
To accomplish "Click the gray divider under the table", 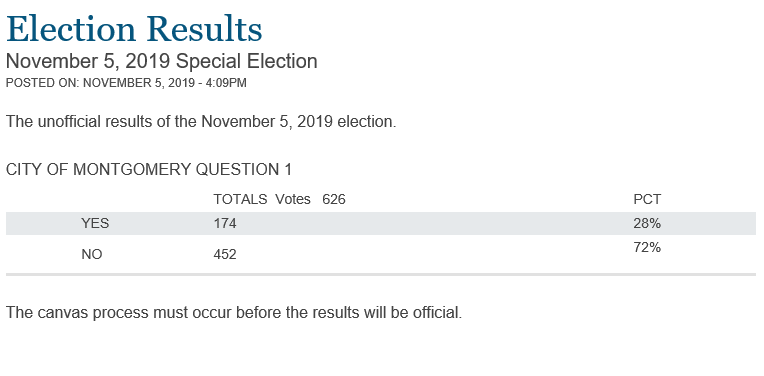I will click(381, 275).
